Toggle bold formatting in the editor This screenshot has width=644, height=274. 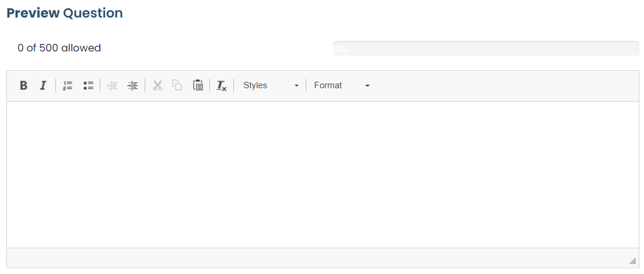coord(24,85)
